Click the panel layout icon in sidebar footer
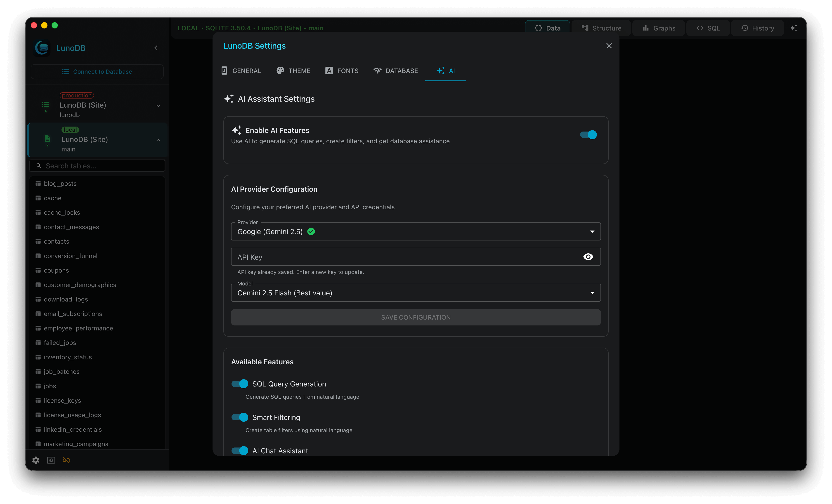The height and width of the screenshot is (504, 832). tap(51, 460)
